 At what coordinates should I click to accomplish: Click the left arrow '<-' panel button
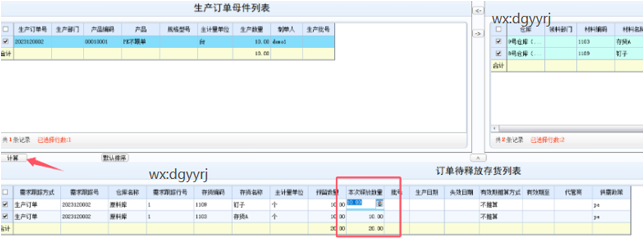point(478,11)
